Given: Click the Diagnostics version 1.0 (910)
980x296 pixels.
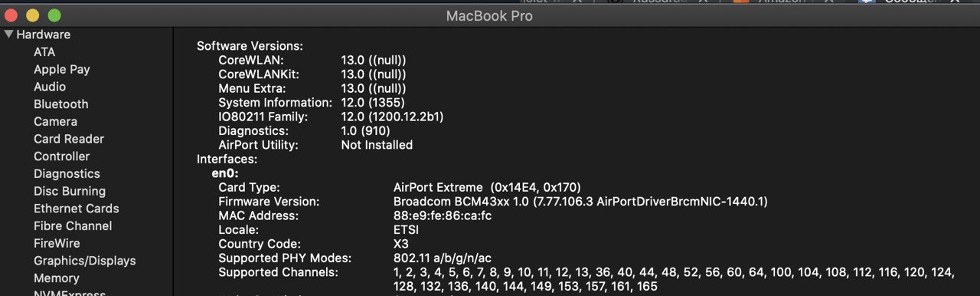Looking at the screenshot, I should click(x=366, y=131).
